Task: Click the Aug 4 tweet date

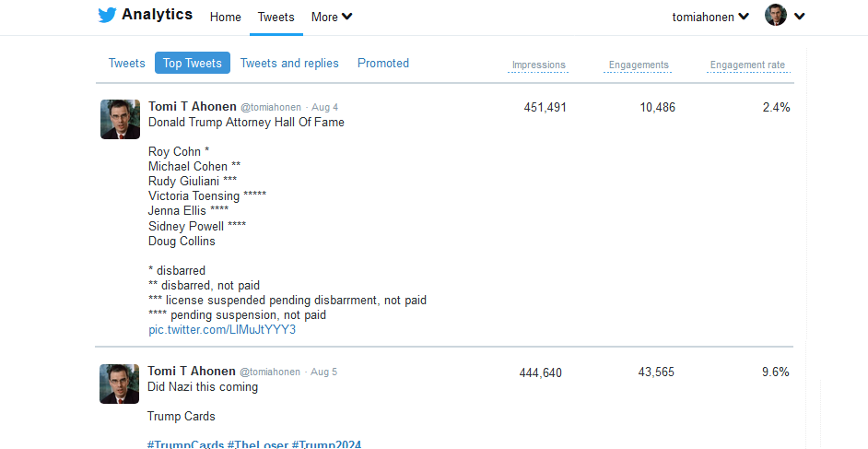Action: (x=325, y=107)
